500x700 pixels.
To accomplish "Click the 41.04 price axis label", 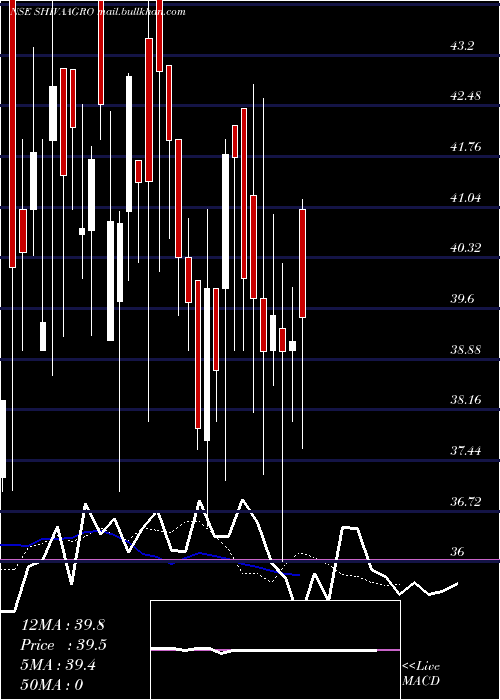I will [x=466, y=197].
